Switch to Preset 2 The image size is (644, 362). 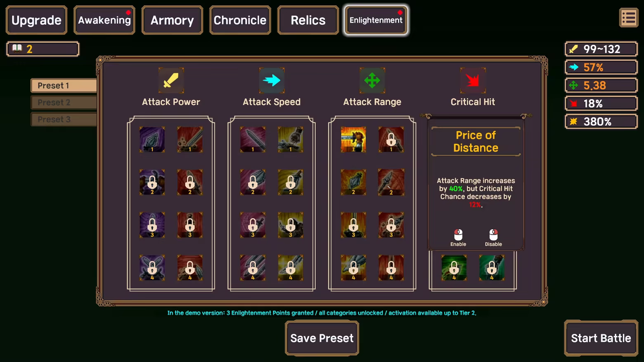64,102
